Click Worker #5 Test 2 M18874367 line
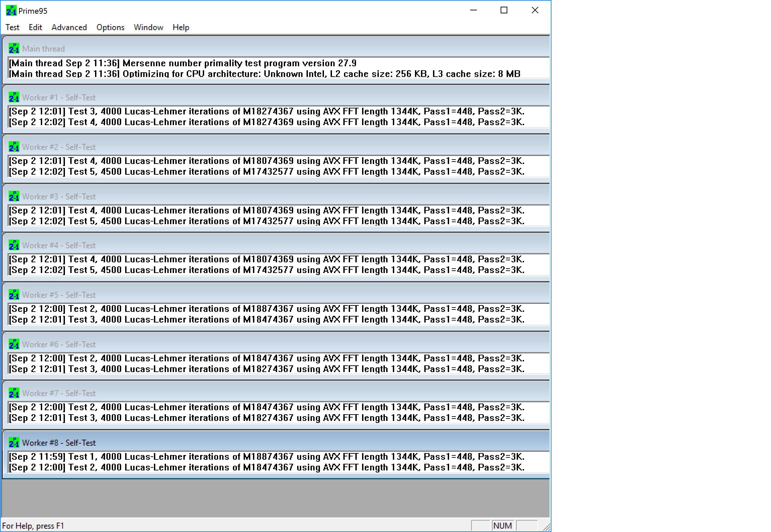This screenshot has height=532, width=771. 267,309
